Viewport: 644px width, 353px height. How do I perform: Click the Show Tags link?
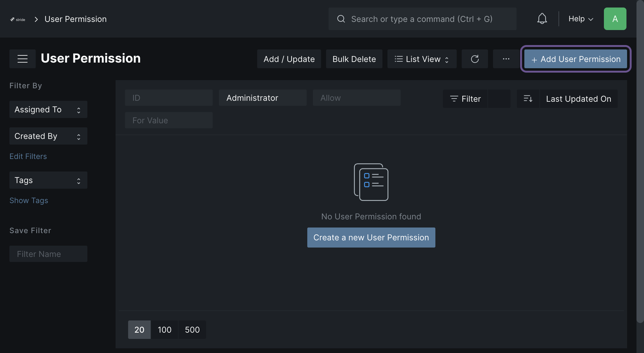pos(29,201)
